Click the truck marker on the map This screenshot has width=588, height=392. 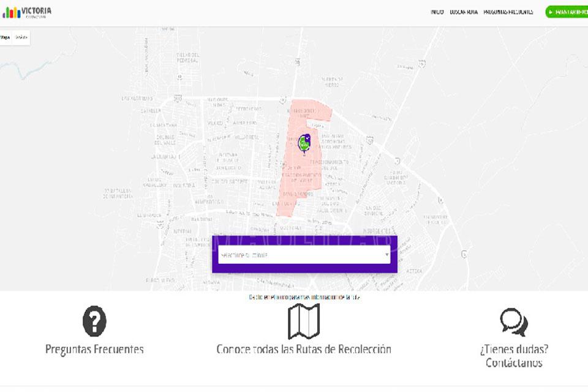pyautogui.click(x=304, y=143)
